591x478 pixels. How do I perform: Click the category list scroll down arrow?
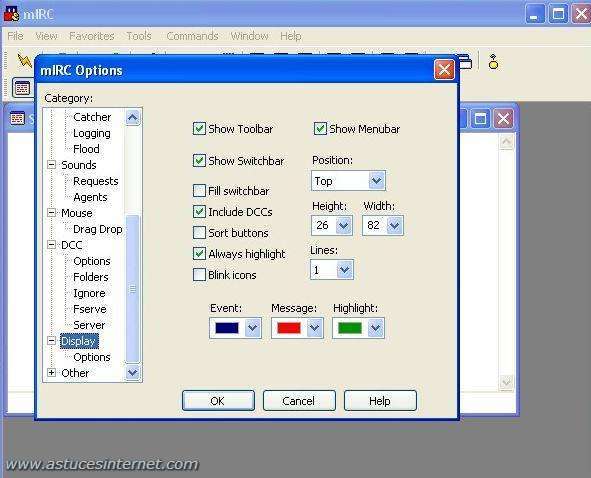(x=132, y=373)
